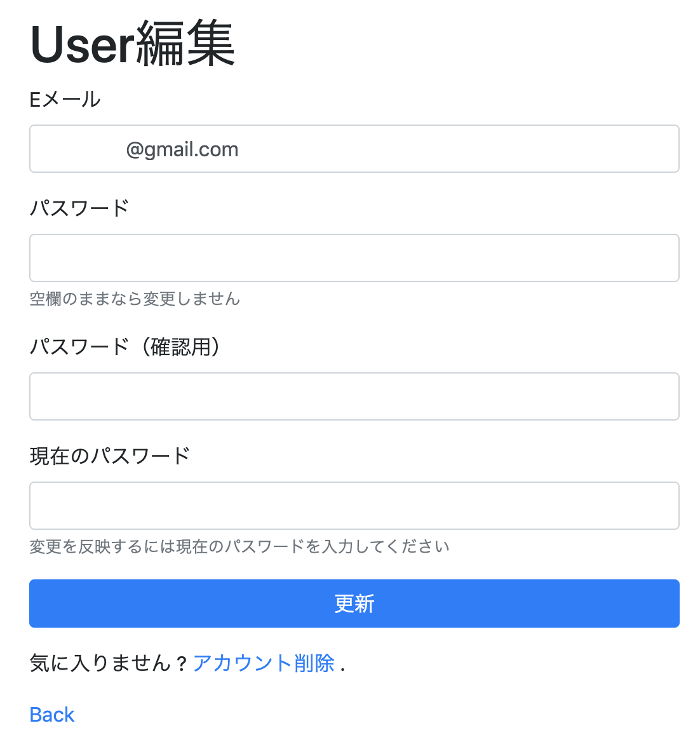Click the Back link
Image resolution: width=700 pixels, height=742 pixels.
(51, 714)
